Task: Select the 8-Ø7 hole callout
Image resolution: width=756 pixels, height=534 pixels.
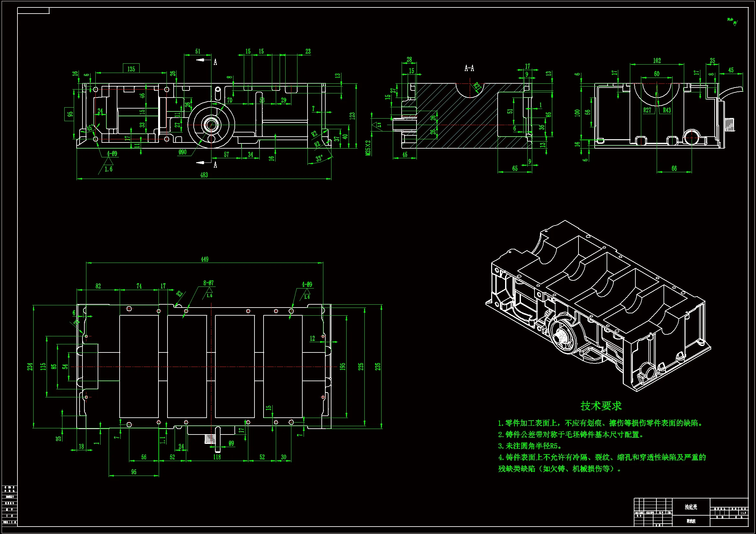Action: point(208,283)
